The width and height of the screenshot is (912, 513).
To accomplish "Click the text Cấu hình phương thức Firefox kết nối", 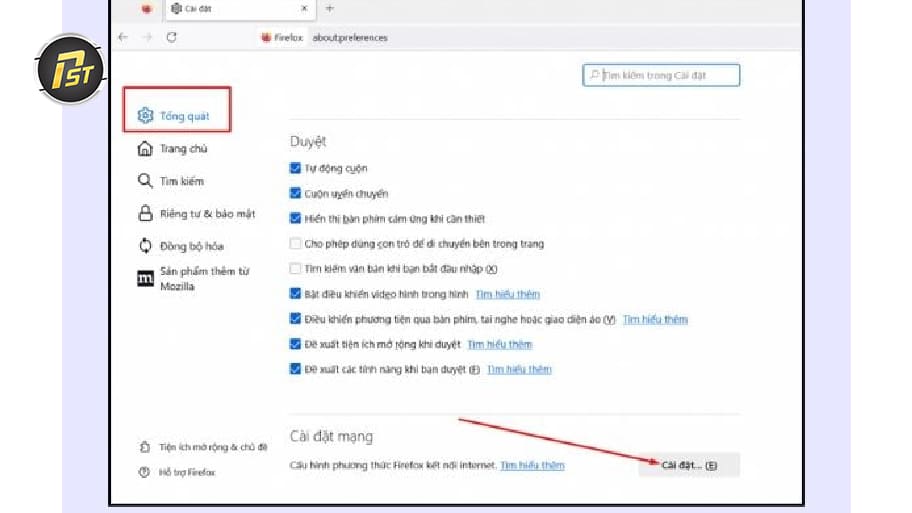I will click(394, 465).
